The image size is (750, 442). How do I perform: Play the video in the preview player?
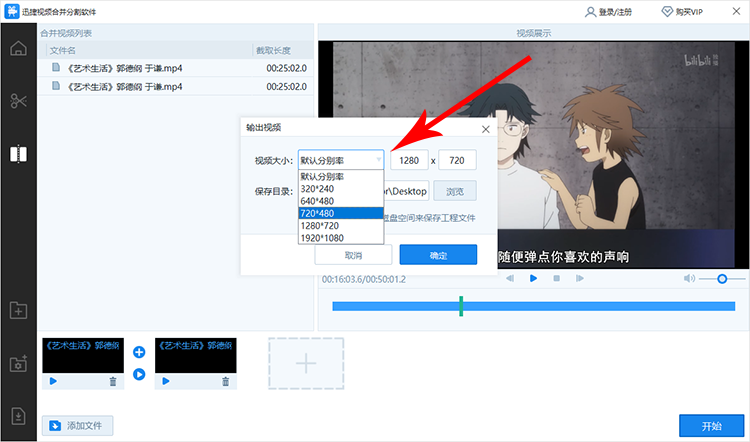(533, 278)
